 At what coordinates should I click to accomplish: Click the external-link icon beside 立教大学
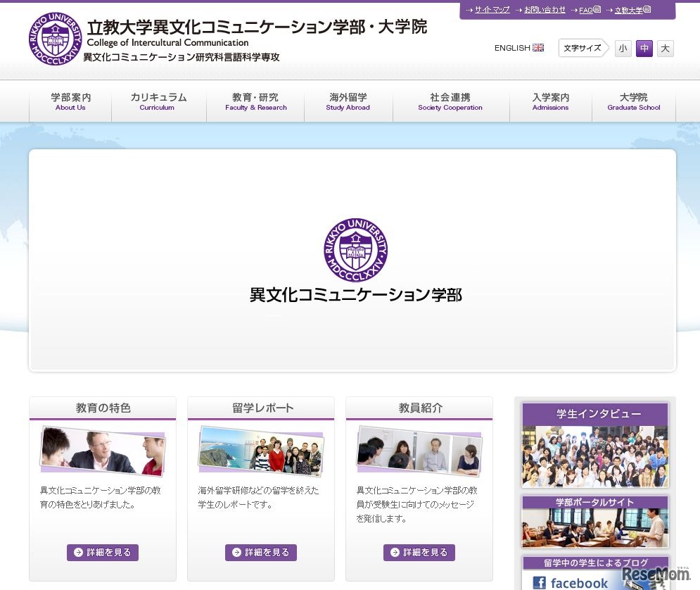646,11
